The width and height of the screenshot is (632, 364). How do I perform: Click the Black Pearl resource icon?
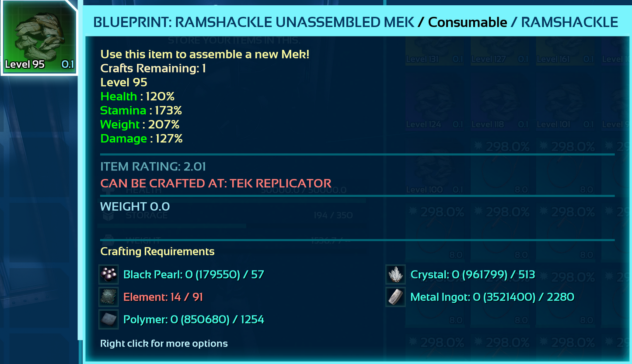[108, 274]
